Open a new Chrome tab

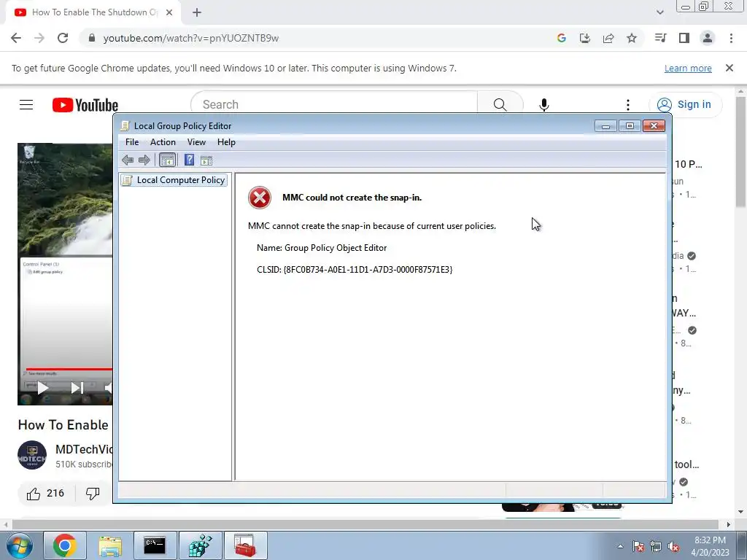(x=197, y=13)
